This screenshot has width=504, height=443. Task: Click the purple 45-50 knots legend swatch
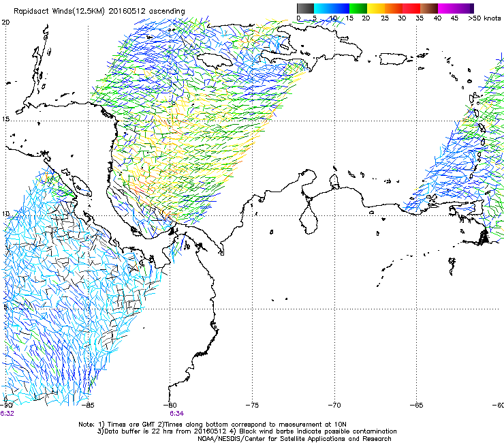(464, 8)
